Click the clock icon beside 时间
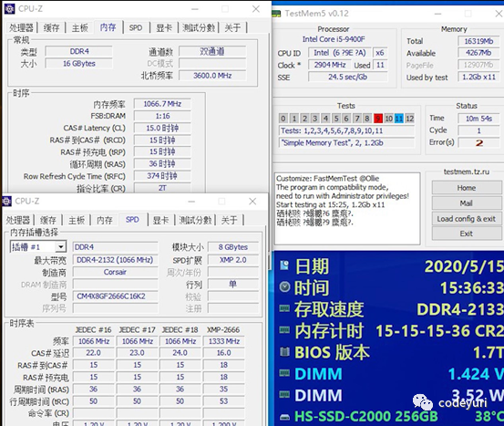Image resolution: width=504 pixels, height=426 pixels. (x=284, y=287)
